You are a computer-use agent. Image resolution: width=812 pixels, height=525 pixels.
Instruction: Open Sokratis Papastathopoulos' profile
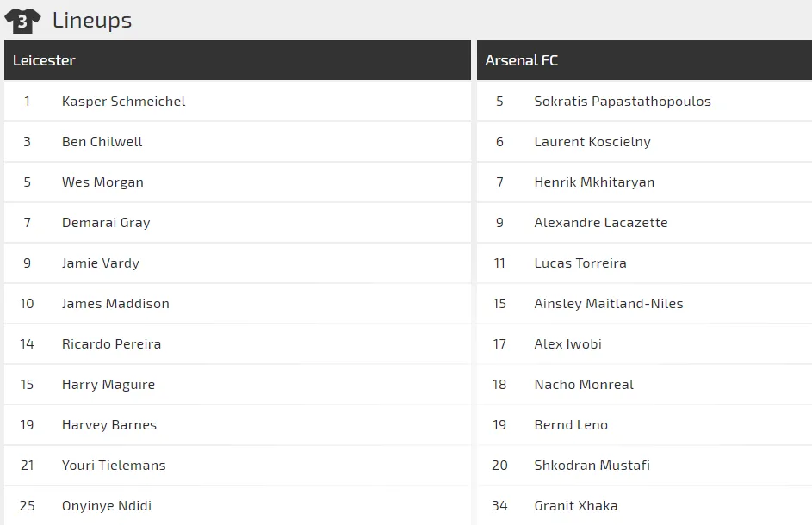pyautogui.click(x=623, y=102)
